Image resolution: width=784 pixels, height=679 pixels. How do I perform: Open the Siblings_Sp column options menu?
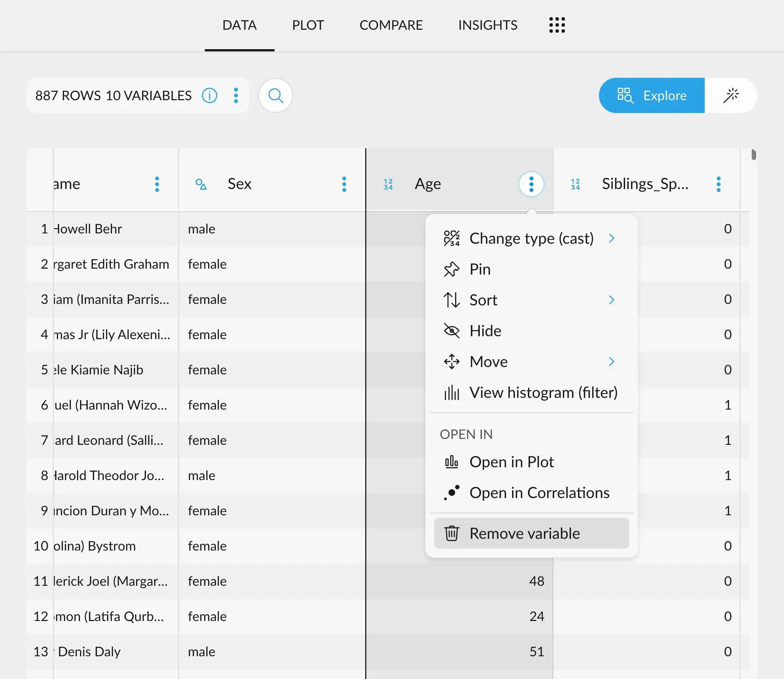click(718, 184)
